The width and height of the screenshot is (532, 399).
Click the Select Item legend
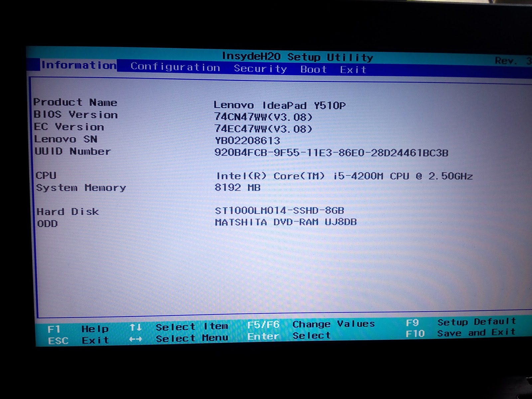pos(192,327)
